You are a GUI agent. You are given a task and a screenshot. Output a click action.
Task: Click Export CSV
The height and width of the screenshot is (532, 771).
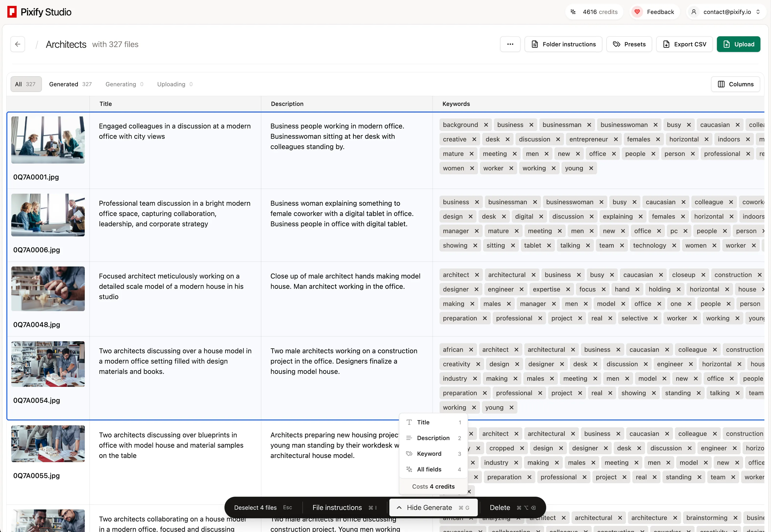(x=684, y=44)
